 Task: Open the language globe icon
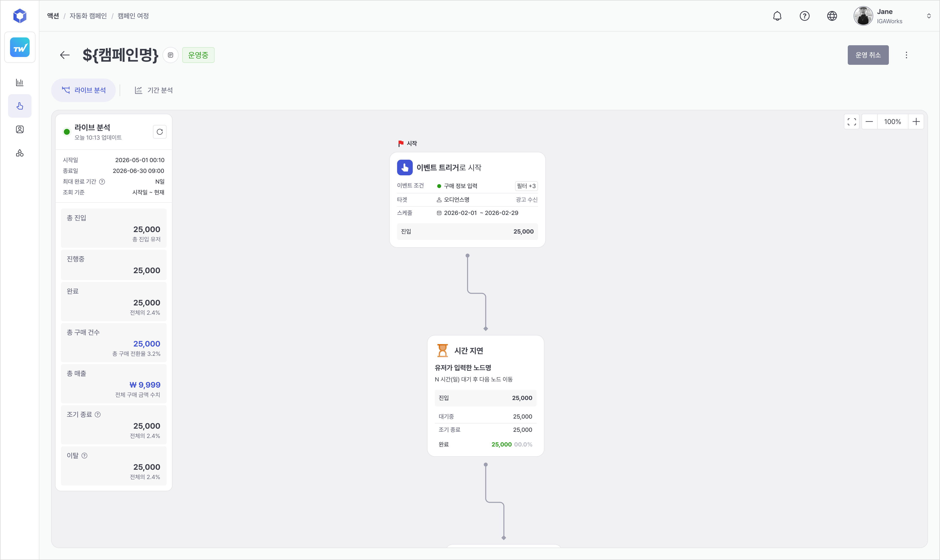tap(832, 16)
